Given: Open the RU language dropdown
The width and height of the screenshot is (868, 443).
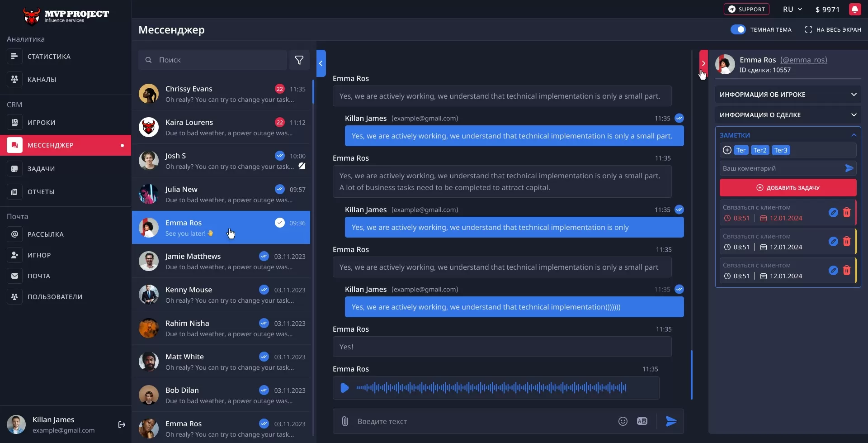Looking at the screenshot, I should tap(792, 10).
